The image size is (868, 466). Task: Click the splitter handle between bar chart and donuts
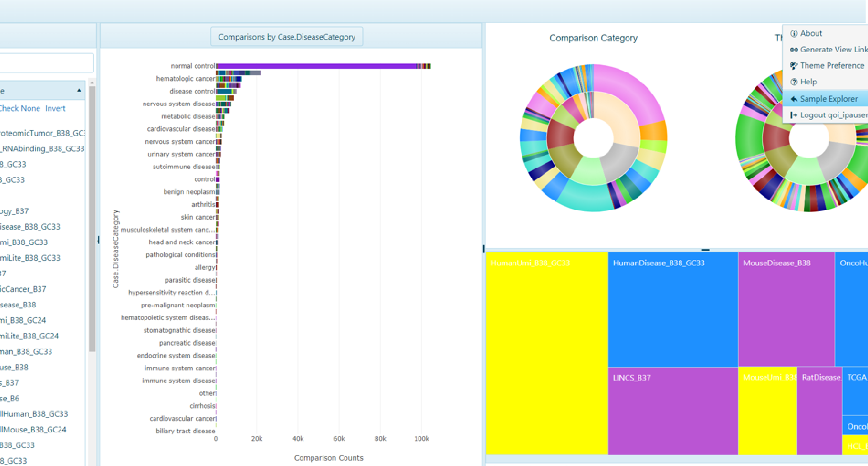point(484,249)
